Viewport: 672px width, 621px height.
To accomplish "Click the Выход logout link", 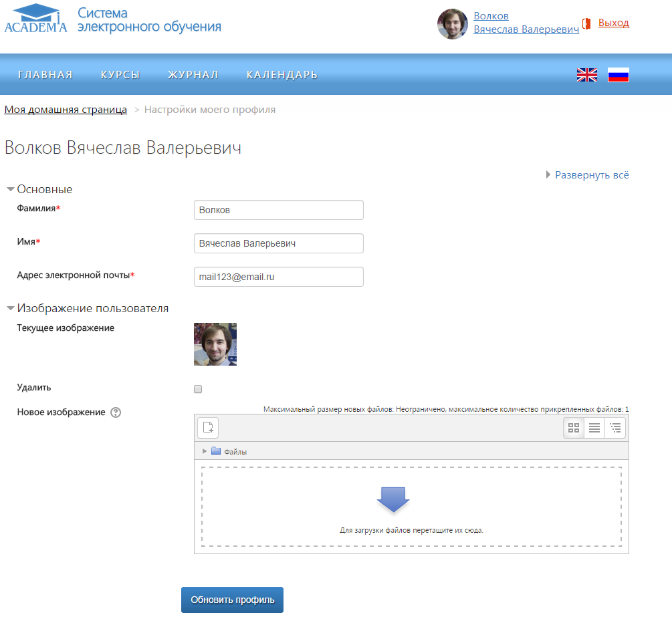I will (x=613, y=23).
